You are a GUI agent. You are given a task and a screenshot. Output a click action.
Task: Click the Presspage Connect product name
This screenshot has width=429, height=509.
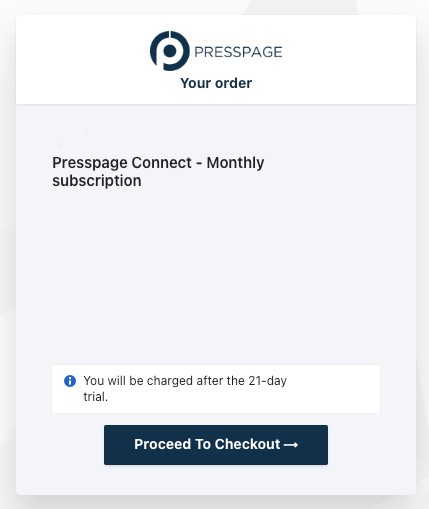coord(122,163)
